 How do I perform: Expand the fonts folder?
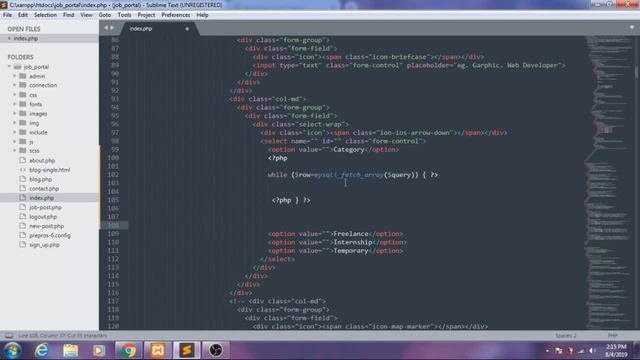click(x=14, y=104)
